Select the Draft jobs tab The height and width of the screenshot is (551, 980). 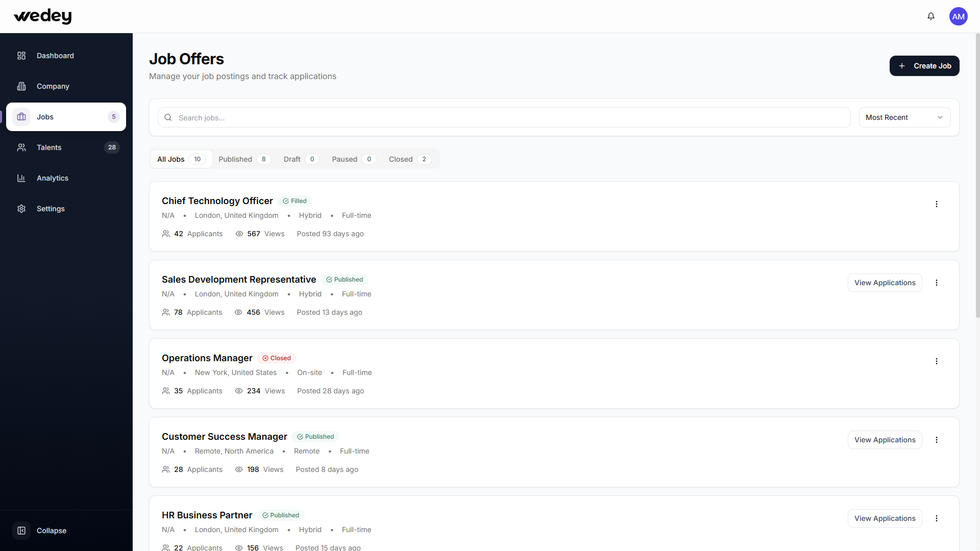point(301,159)
